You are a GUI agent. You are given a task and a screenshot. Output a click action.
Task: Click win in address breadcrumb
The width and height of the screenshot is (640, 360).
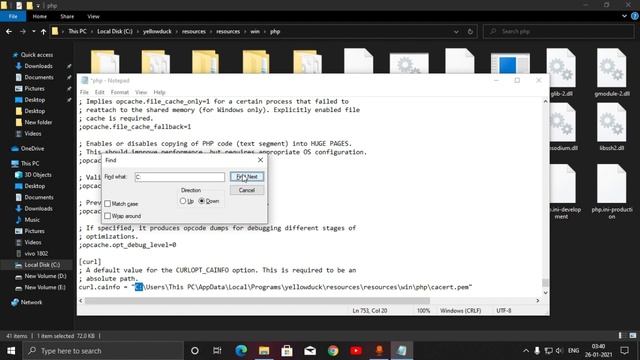click(x=255, y=31)
